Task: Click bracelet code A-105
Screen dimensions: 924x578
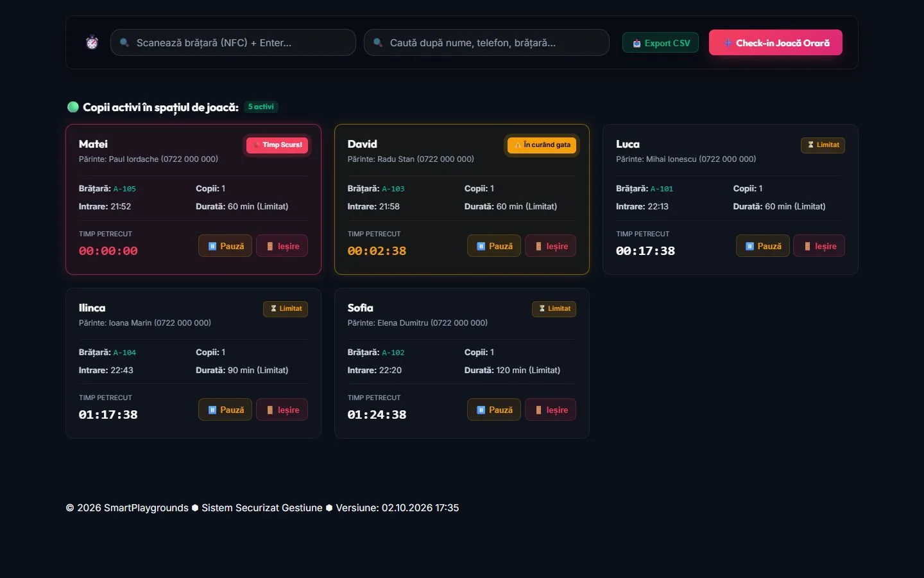Action: point(124,189)
